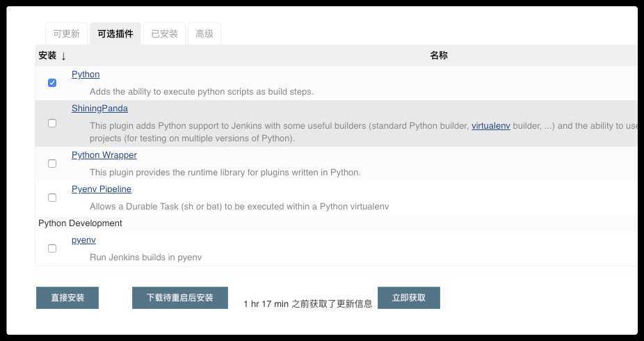The height and width of the screenshot is (341, 644).
Task: Go to the 已安装 tab
Action: pyautogui.click(x=164, y=33)
